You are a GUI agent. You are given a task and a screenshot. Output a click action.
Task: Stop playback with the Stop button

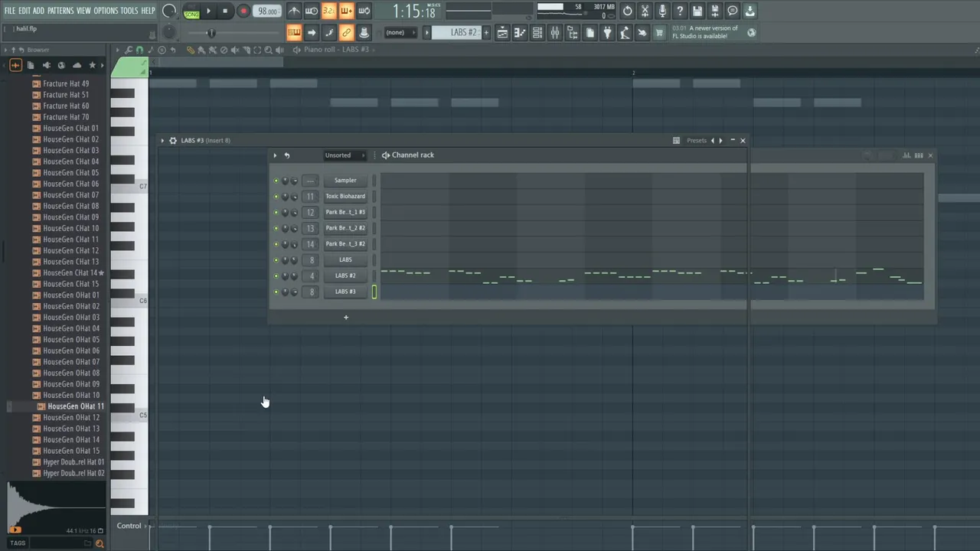click(225, 11)
